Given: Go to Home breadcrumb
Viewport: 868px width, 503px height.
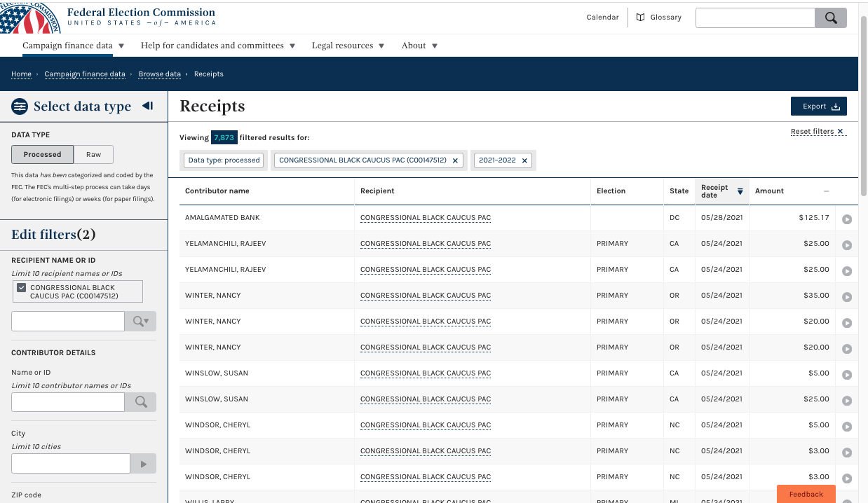Looking at the screenshot, I should tap(21, 74).
